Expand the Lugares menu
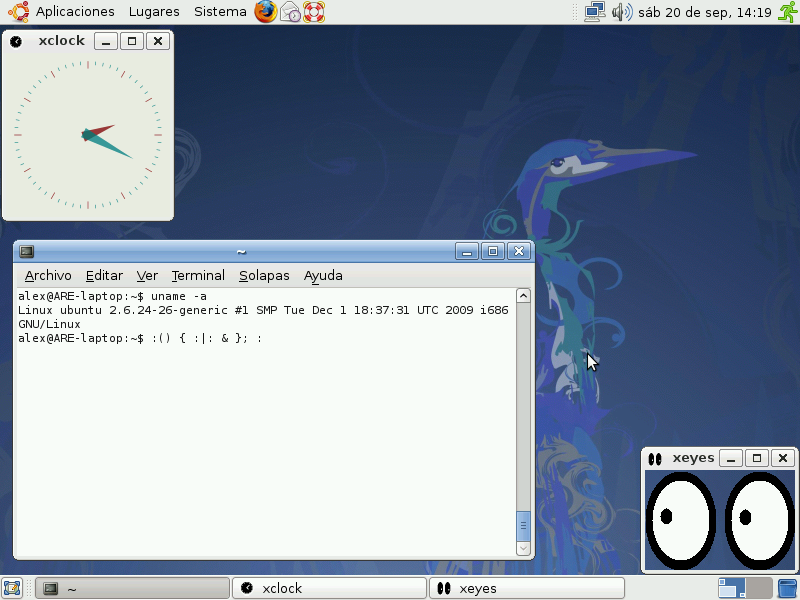This screenshot has height=600, width=800. coord(154,12)
